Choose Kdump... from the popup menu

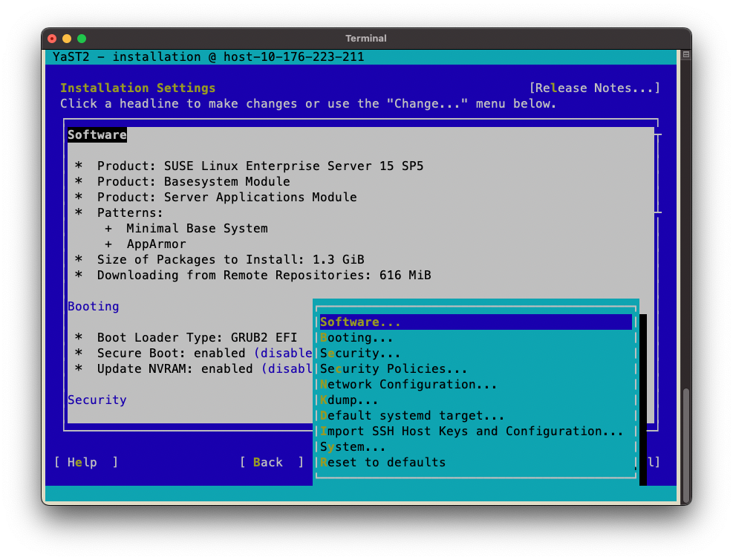pos(350,400)
